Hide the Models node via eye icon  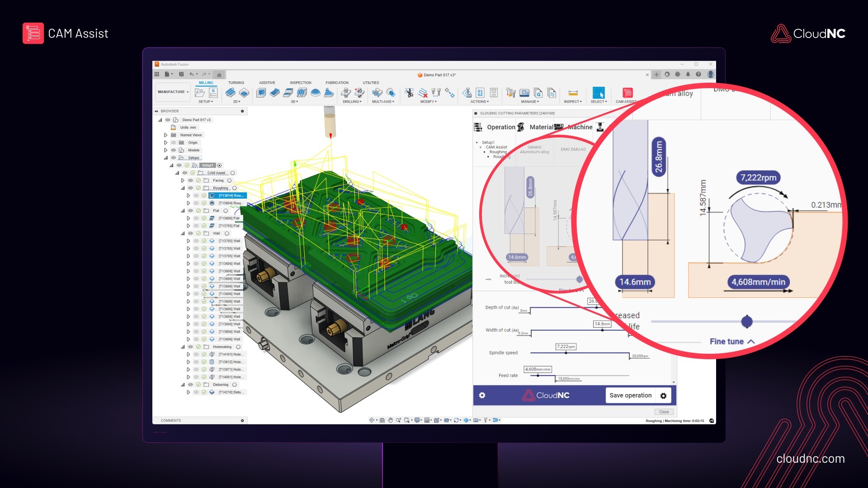point(173,150)
